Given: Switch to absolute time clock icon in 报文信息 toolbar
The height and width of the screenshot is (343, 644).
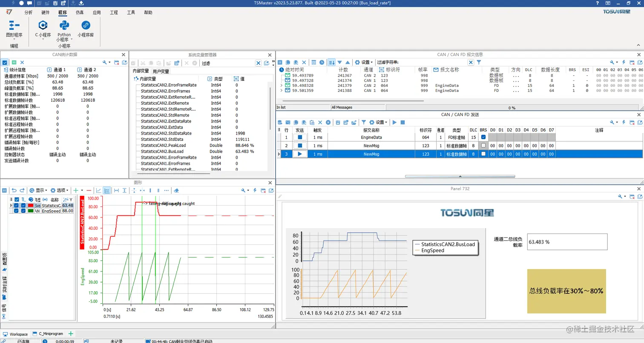Looking at the screenshot, I should pos(322,62).
